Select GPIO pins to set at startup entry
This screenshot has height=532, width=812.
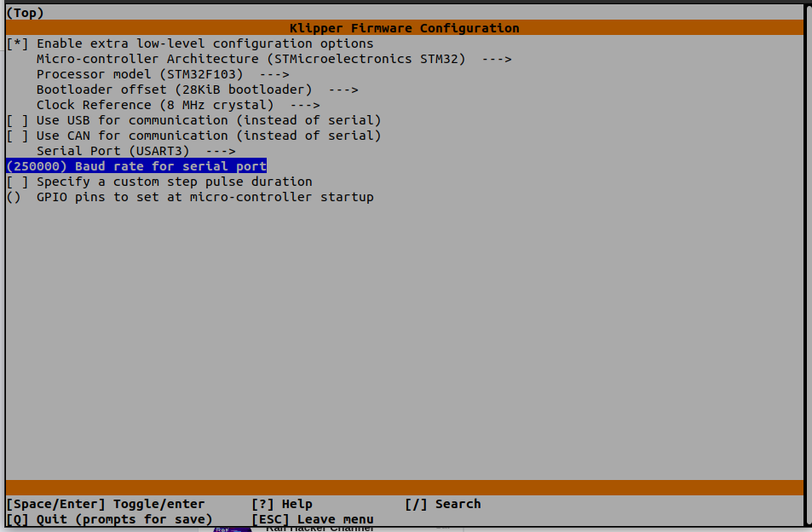coord(190,197)
